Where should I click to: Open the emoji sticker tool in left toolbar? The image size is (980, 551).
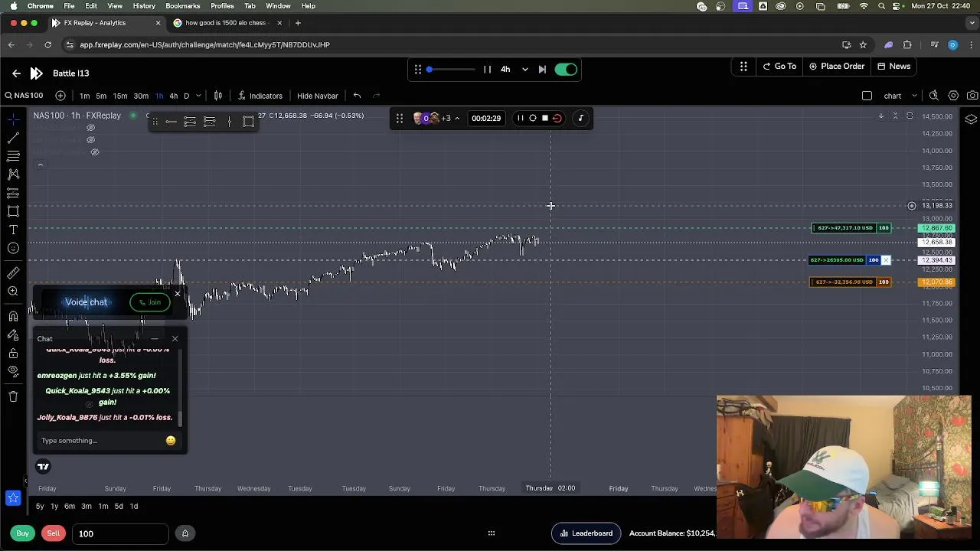click(13, 248)
